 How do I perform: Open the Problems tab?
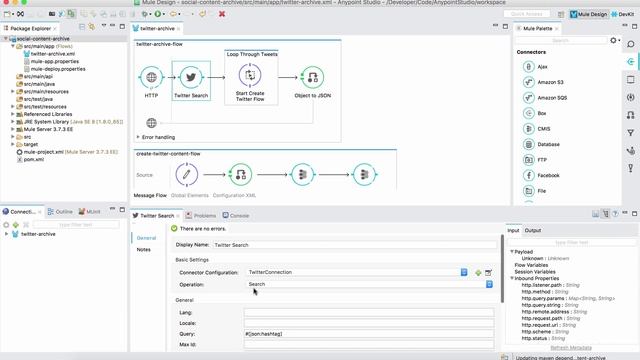point(201,216)
